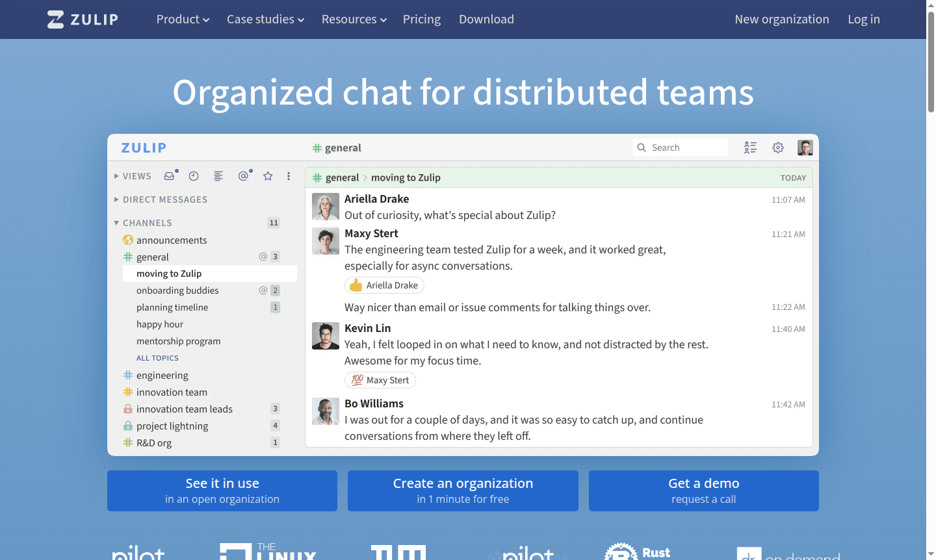Click Create an organization
Viewport: 936px width, 560px height.
pyautogui.click(x=463, y=490)
